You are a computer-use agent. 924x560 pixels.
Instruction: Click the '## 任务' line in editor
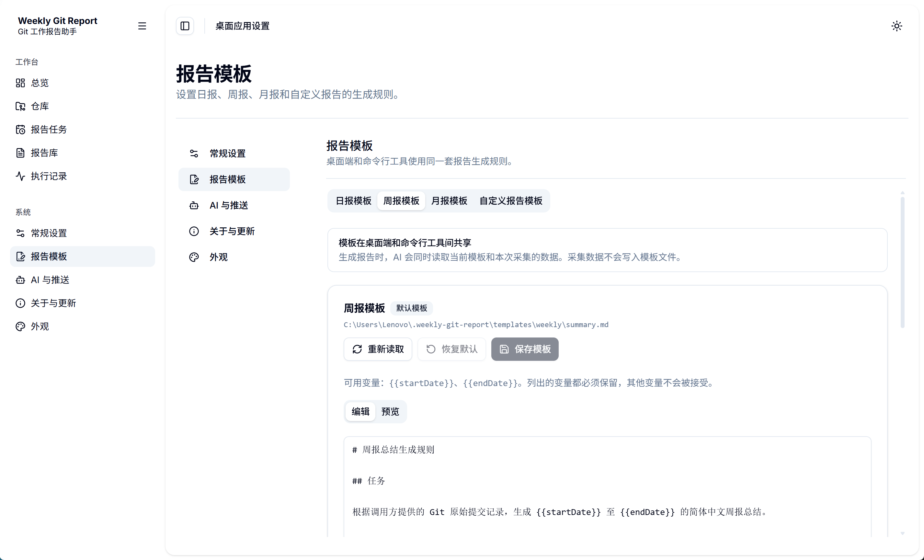[369, 481]
